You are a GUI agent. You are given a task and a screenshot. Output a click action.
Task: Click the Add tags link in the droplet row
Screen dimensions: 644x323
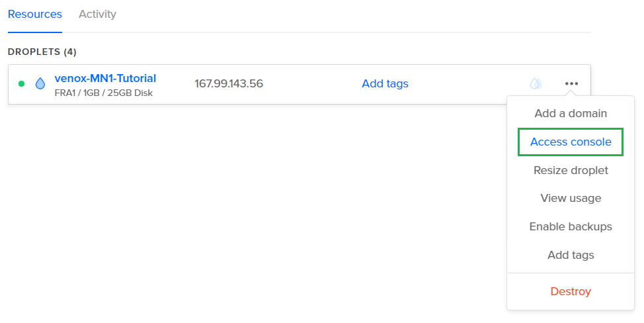click(385, 84)
